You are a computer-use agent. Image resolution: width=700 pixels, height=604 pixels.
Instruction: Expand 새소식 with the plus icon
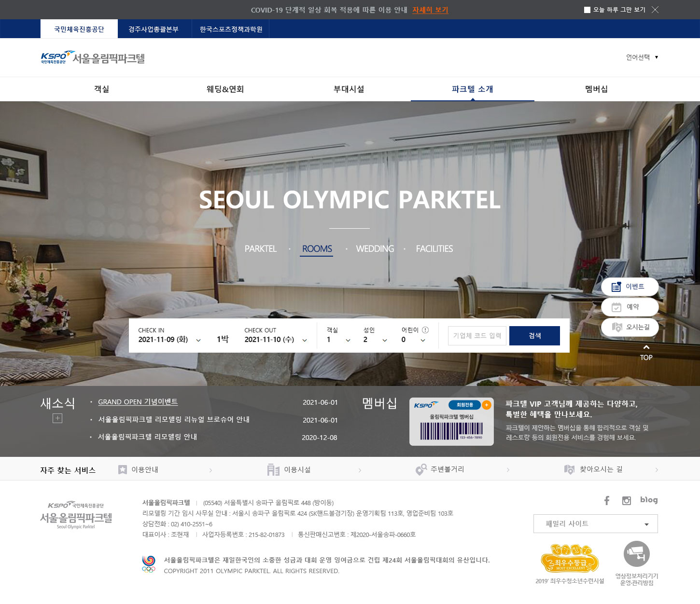(57, 418)
